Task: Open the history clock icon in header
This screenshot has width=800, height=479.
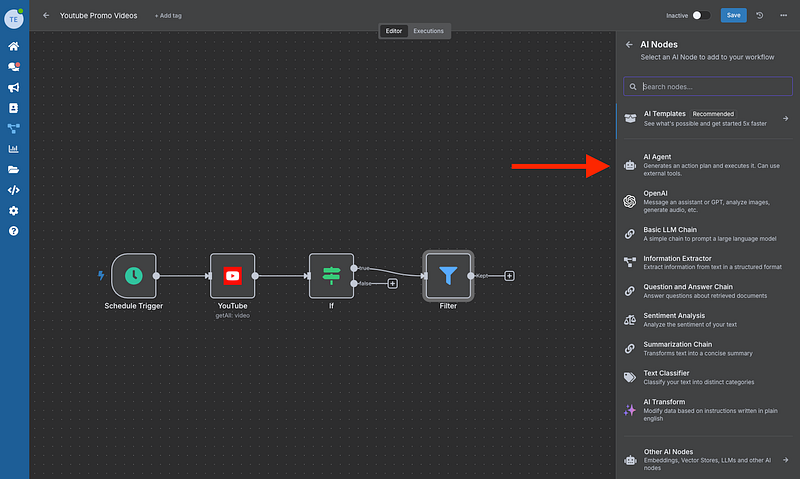Action: 760,16
